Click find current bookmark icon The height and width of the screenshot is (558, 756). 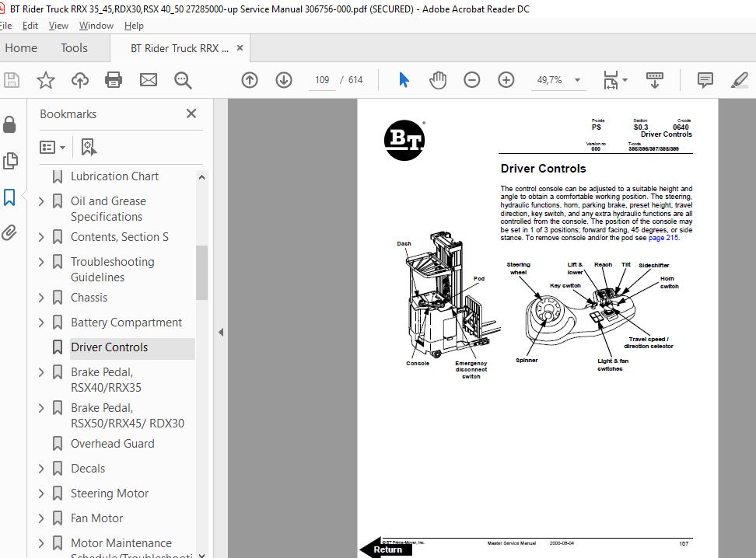(x=89, y=148)
